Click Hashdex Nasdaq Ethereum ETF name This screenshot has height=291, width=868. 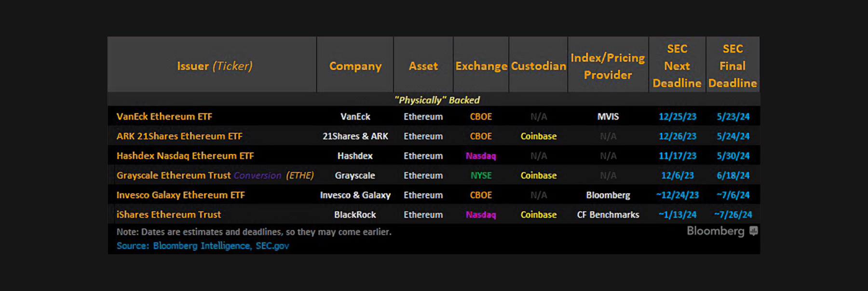(x=185, y=156)
